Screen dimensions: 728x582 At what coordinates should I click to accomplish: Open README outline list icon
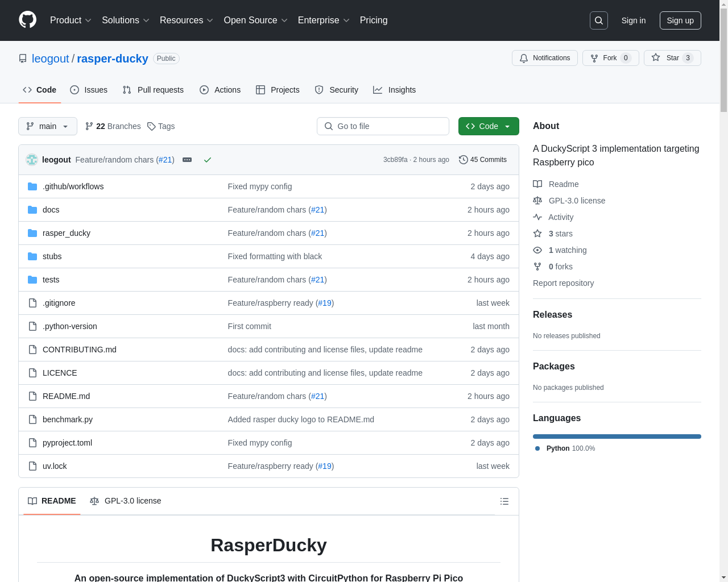pos(504,501)
